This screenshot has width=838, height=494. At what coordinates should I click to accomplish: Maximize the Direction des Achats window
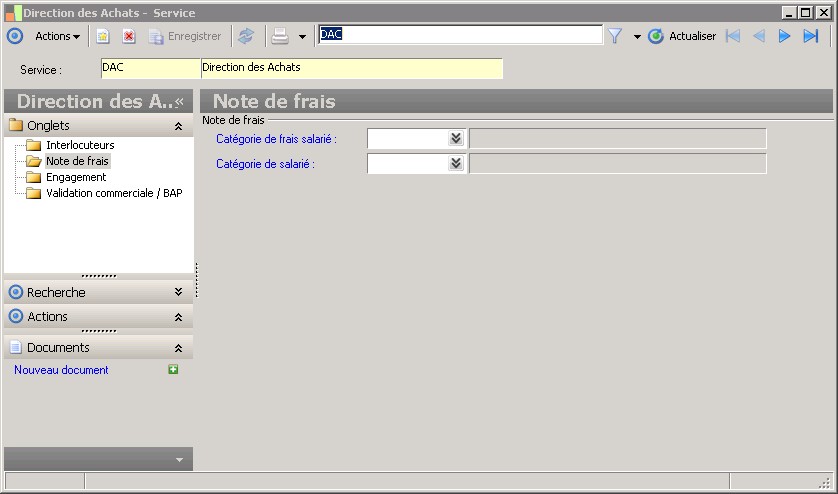click(806, 13)
